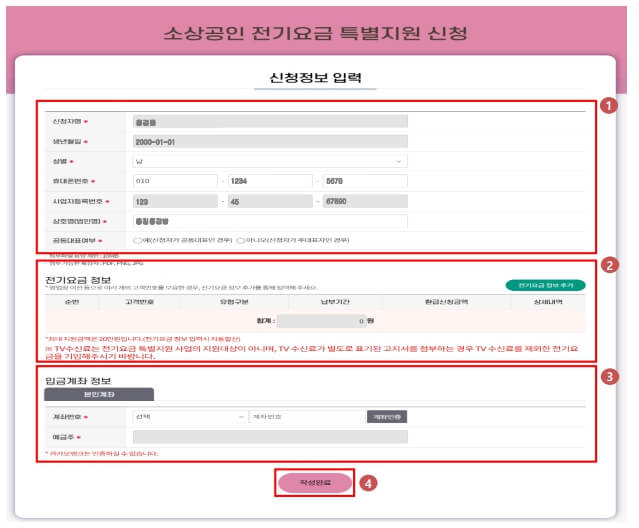Open the bank 선택 dropdown
Viewport: 639px width, 528px height.
point(190,417)
